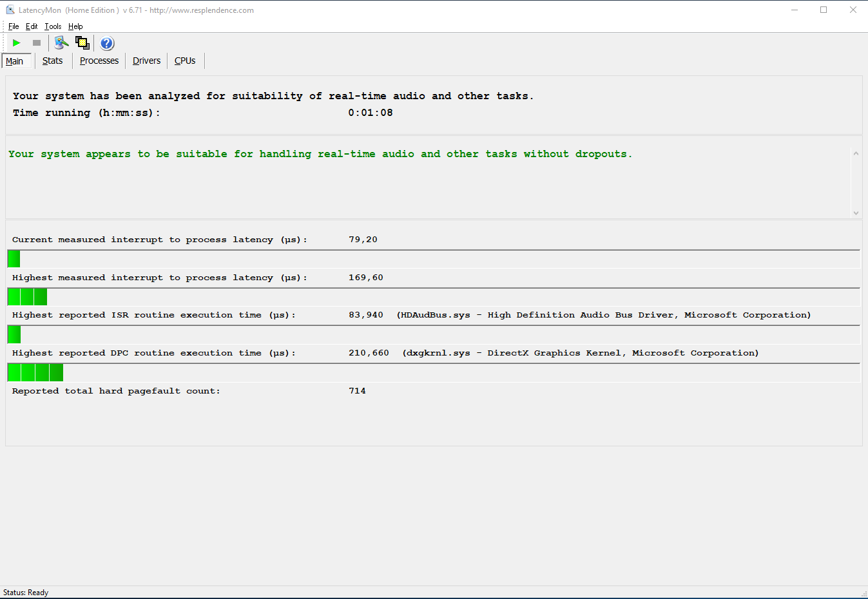Click the magnifier-and-computer toolbar icon
Screen dimensions: 868x599
[x=61, y=43]
